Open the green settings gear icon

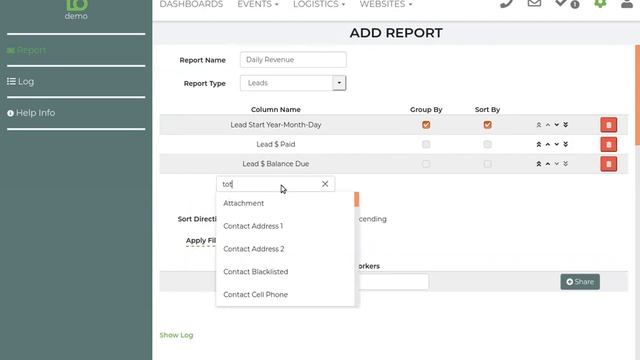tap(600, 3)
